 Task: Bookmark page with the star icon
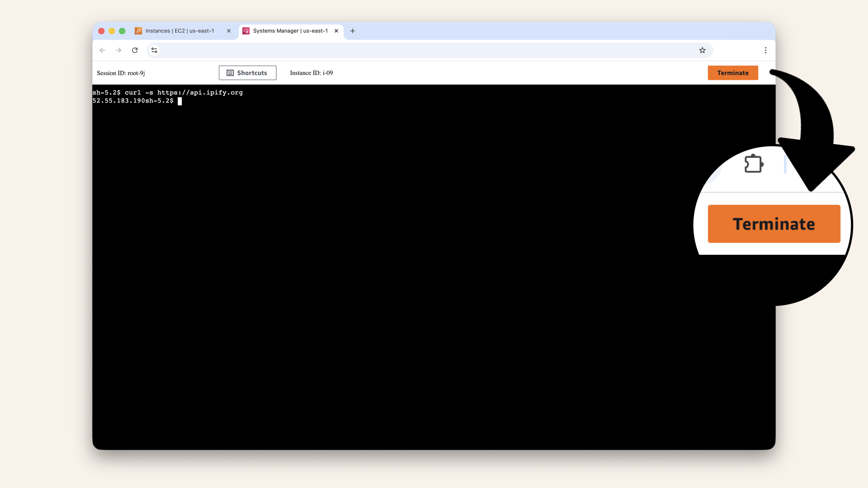pos(702,50)
